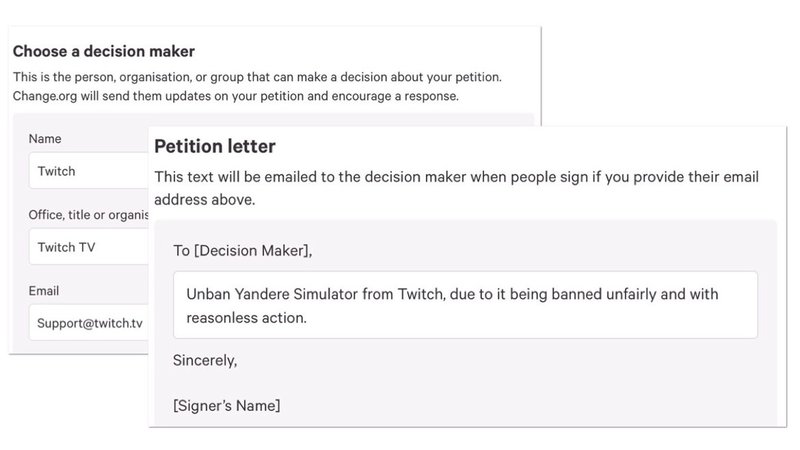Click "Change.org" in the decision maker description
The width and height of the screenshot is (800, 450).
tap(48, 96)
